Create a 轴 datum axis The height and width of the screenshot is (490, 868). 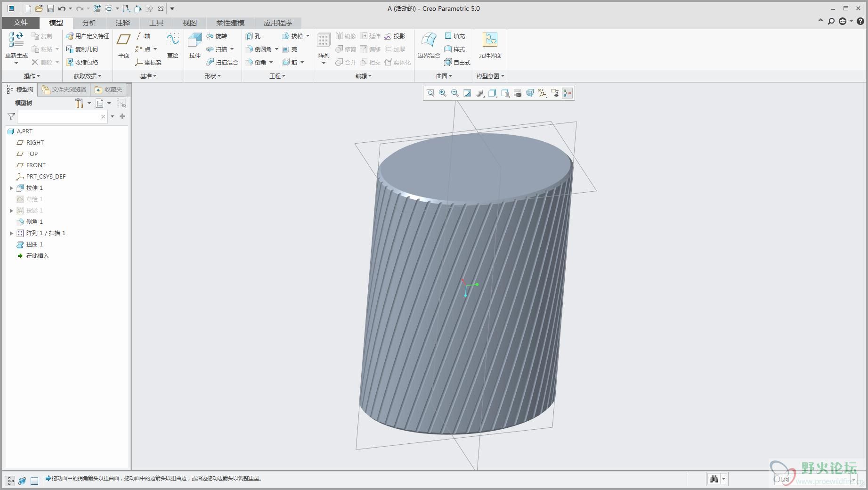pos(143,36)
